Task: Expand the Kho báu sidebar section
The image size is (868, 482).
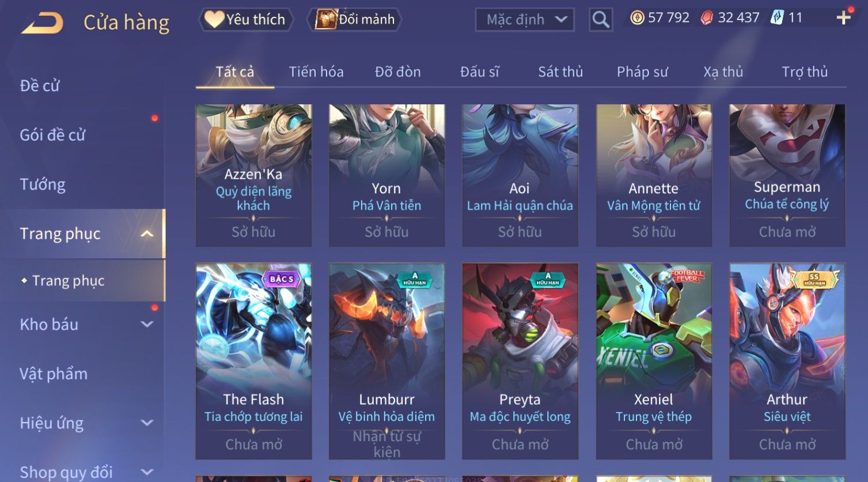Action: coord(147,325)
